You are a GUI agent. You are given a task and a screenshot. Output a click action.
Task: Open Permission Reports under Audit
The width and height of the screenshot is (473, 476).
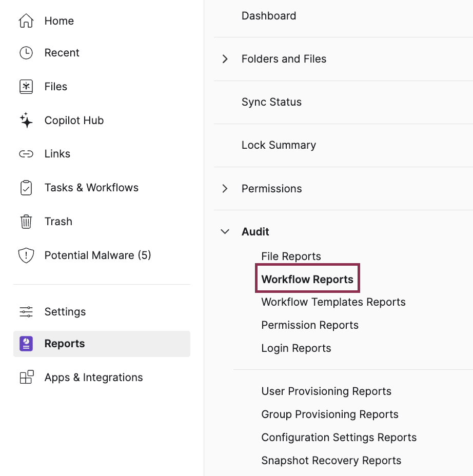coord(310,325)
